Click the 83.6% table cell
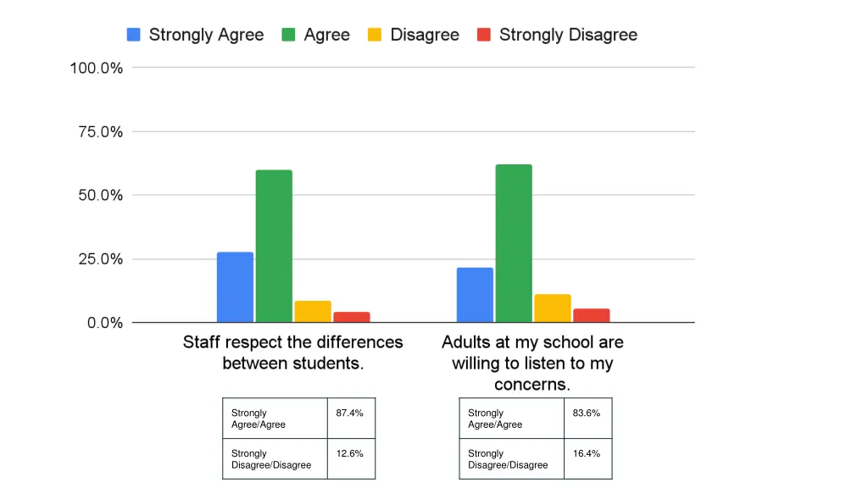The width and height of the screenshot is (868, 488). click(588, 419)
